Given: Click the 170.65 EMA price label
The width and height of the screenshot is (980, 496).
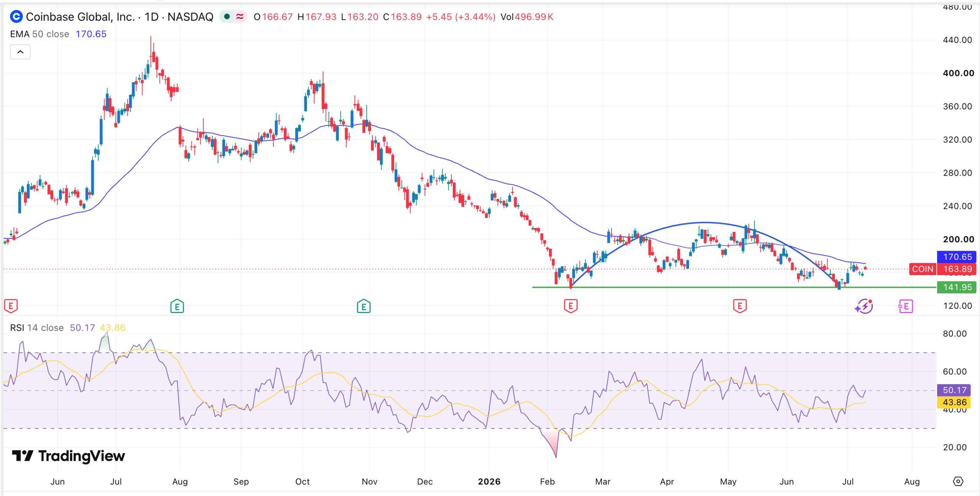Looking at the screenshot, I should pos(957,257).
